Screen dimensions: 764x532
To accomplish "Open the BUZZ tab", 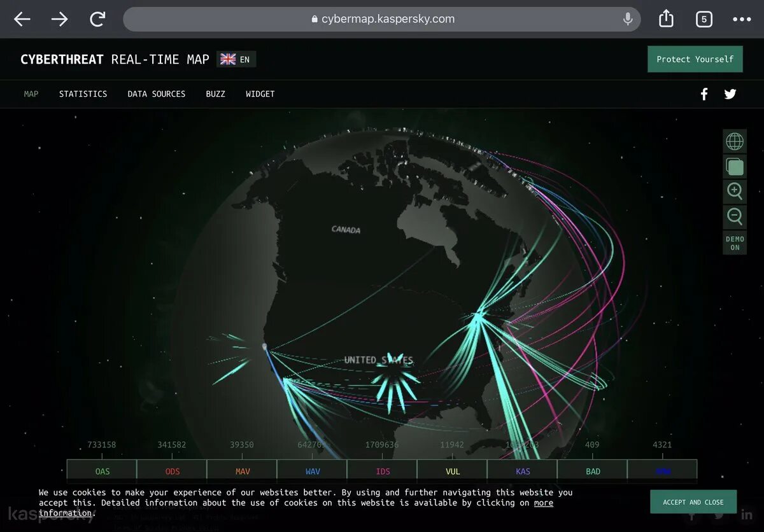I will (216, 94).
